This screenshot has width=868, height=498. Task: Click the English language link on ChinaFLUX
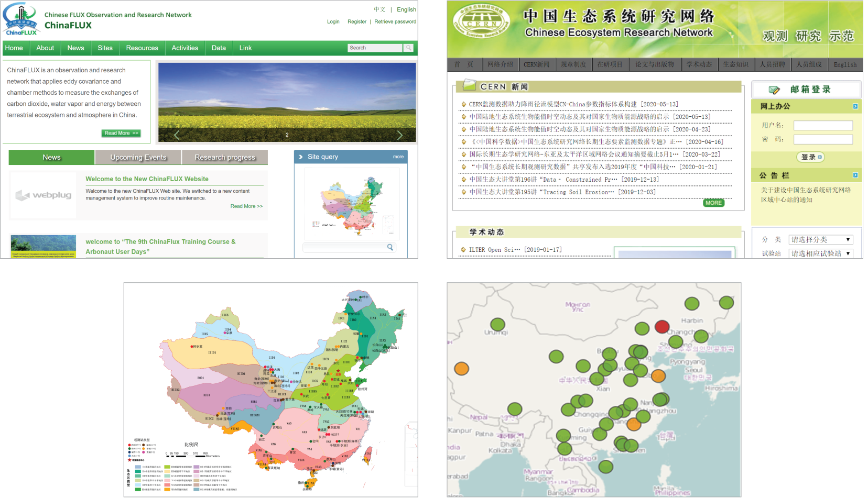coord(407,9)
